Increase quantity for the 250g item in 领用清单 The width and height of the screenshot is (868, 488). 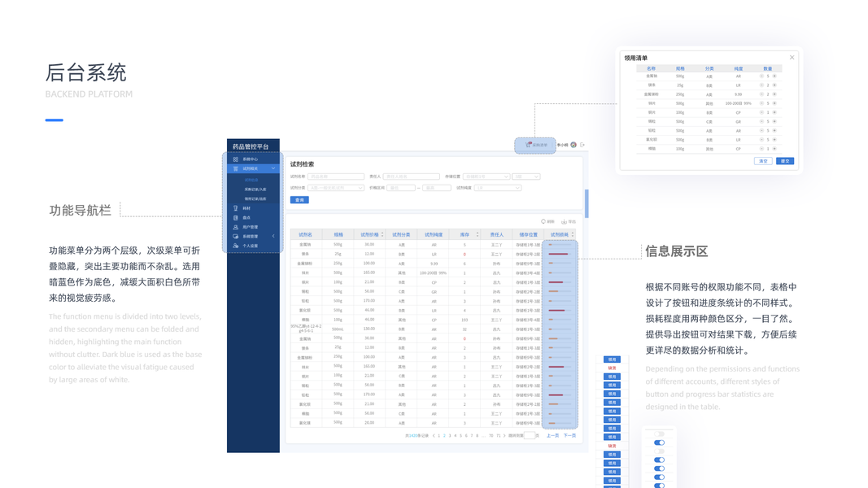[774, 94]
